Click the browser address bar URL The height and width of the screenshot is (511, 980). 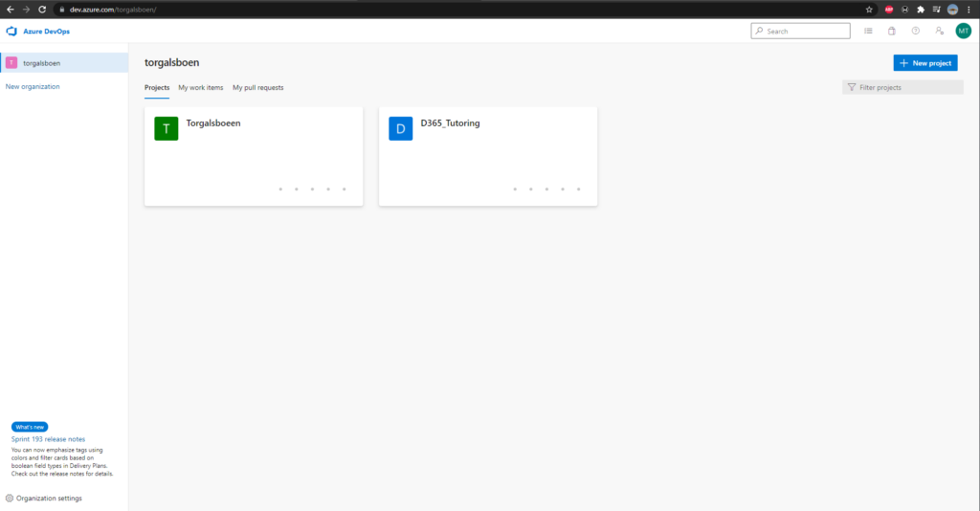tap(113, 10)
